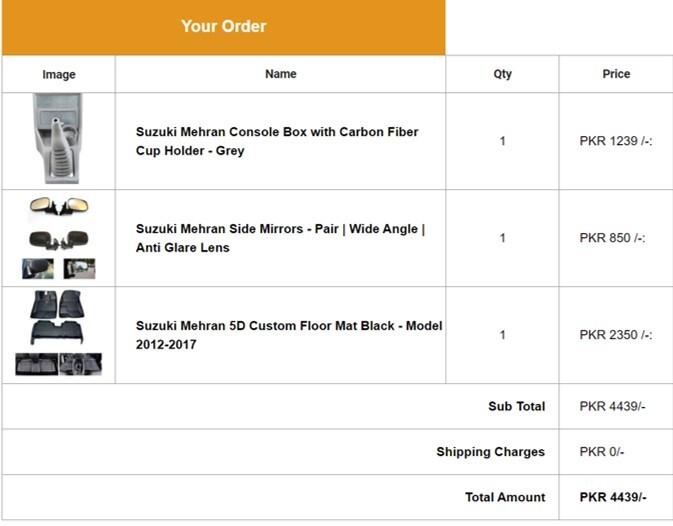Click the Price column header
This screenshot has width=673, height=526.
pos(616,74)
